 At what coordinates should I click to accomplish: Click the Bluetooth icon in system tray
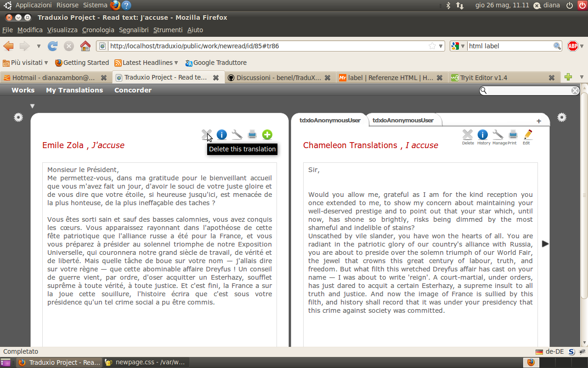(449, 6)
